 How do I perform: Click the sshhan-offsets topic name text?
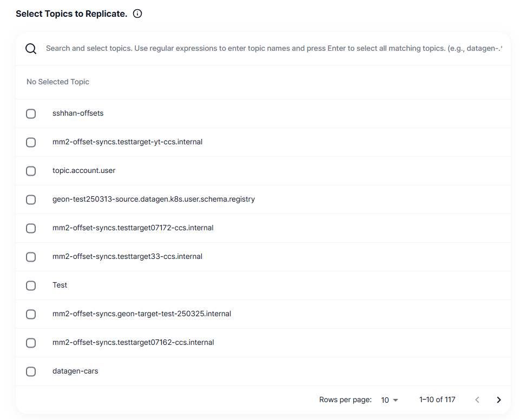[x=78, y=114]
